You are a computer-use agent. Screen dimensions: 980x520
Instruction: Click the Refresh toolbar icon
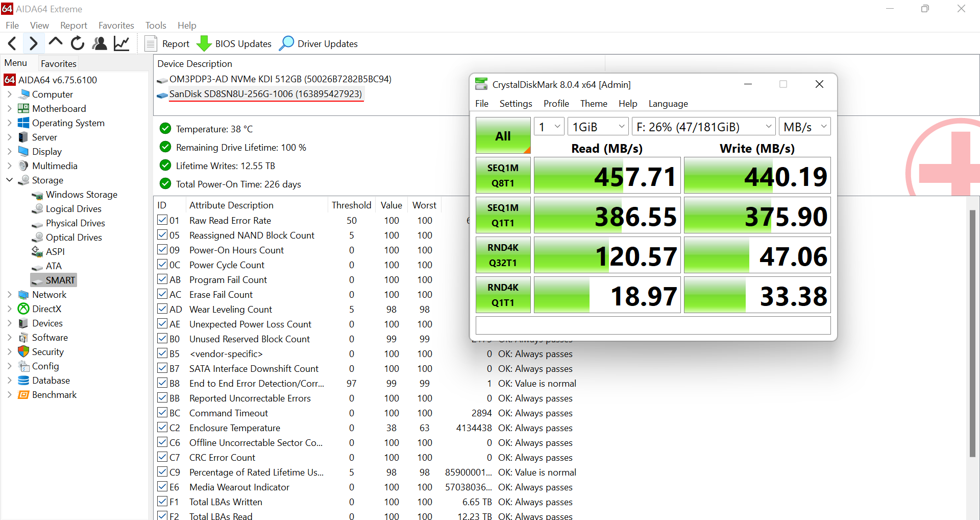[x=78, y=44]
